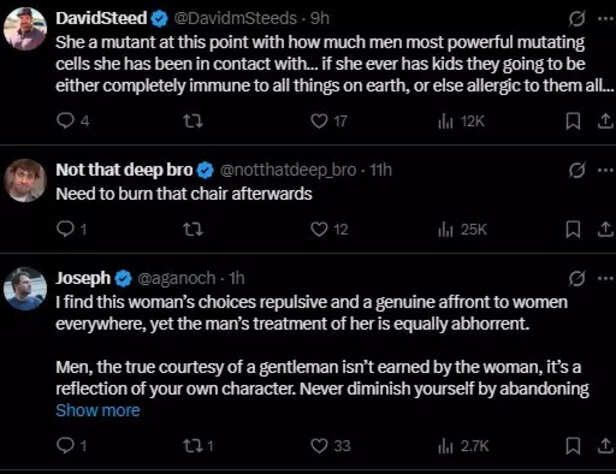The width and height of the screenshot is (616, 474).
Task: Bookmark Joseph's tweet
Action: coord(573,445)
